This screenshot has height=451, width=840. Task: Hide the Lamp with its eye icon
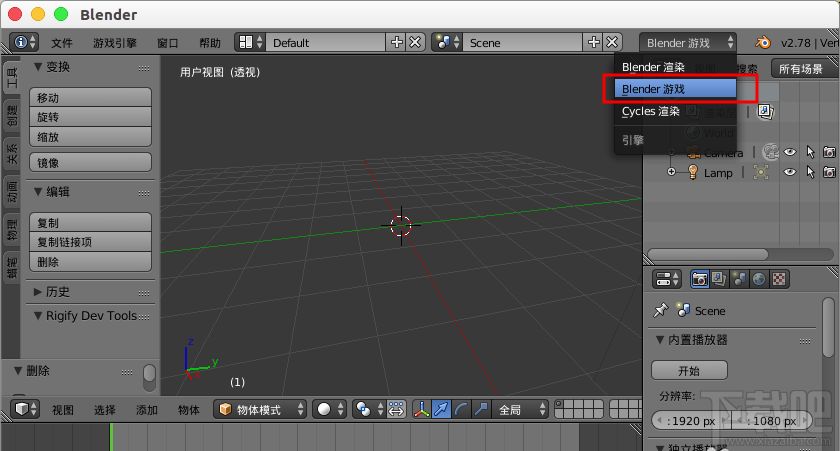point(790,172)
